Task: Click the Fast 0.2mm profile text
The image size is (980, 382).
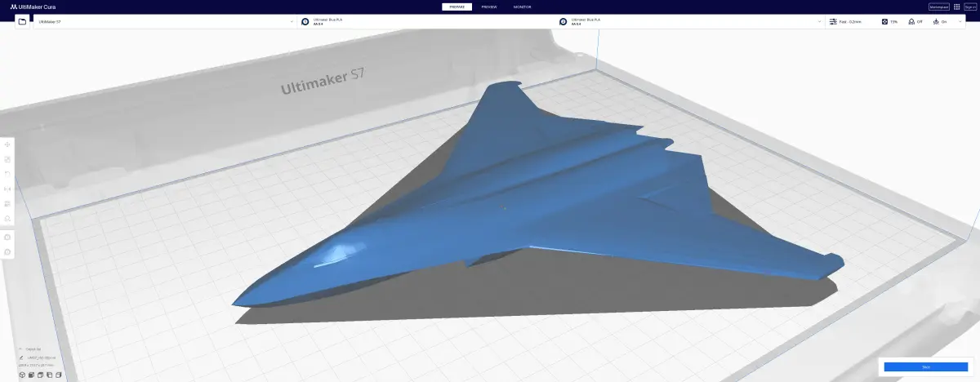Action: click(849, 21)
